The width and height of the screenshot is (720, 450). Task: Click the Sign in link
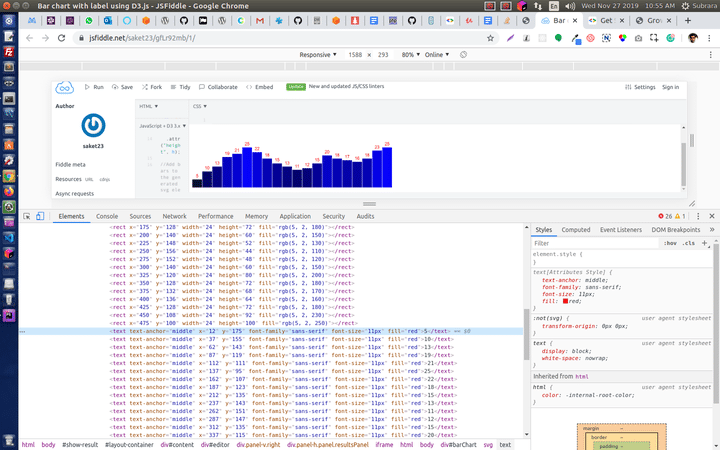click(670, 87)
